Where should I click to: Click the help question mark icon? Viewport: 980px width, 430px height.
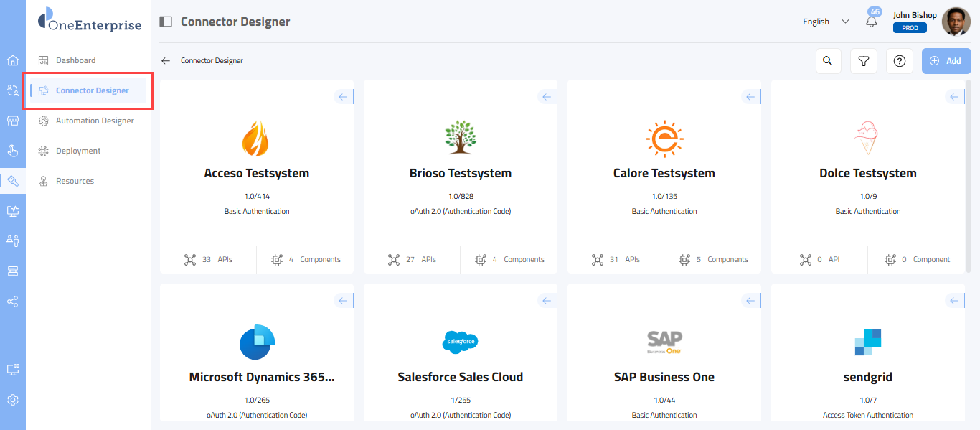[x=900, y=61]
